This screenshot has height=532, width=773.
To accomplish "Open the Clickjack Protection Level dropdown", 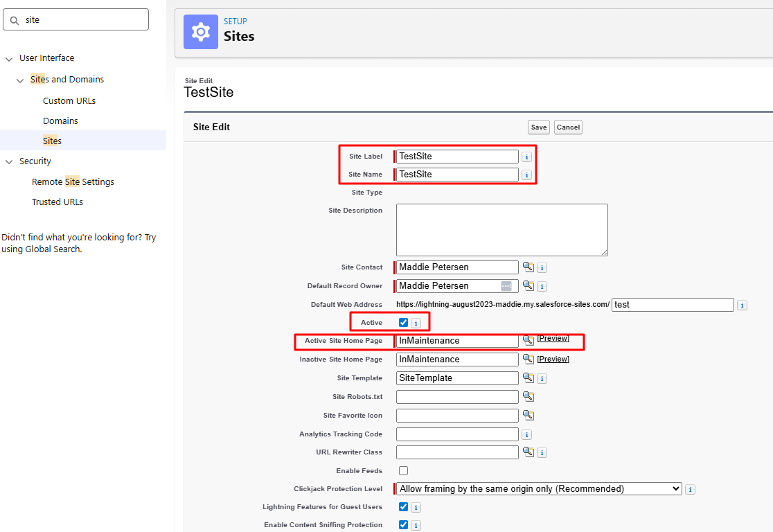I will tap(540, 488).
